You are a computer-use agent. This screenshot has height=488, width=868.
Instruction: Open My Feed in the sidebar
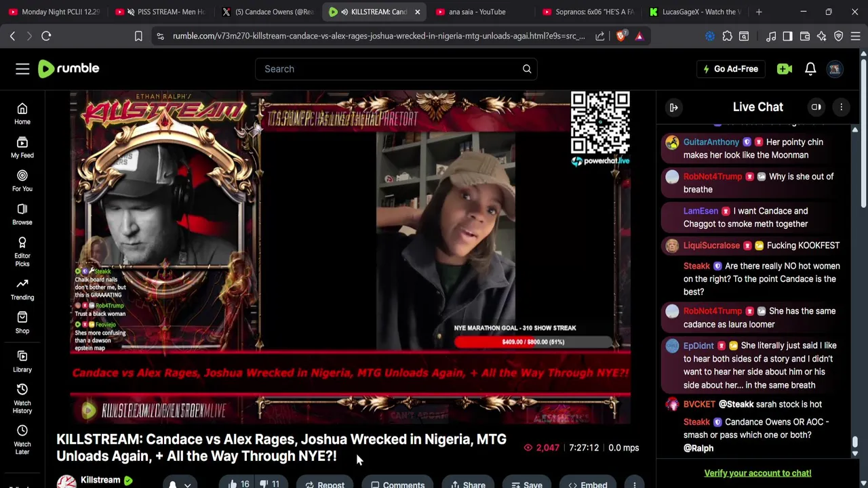pos(22,148)
